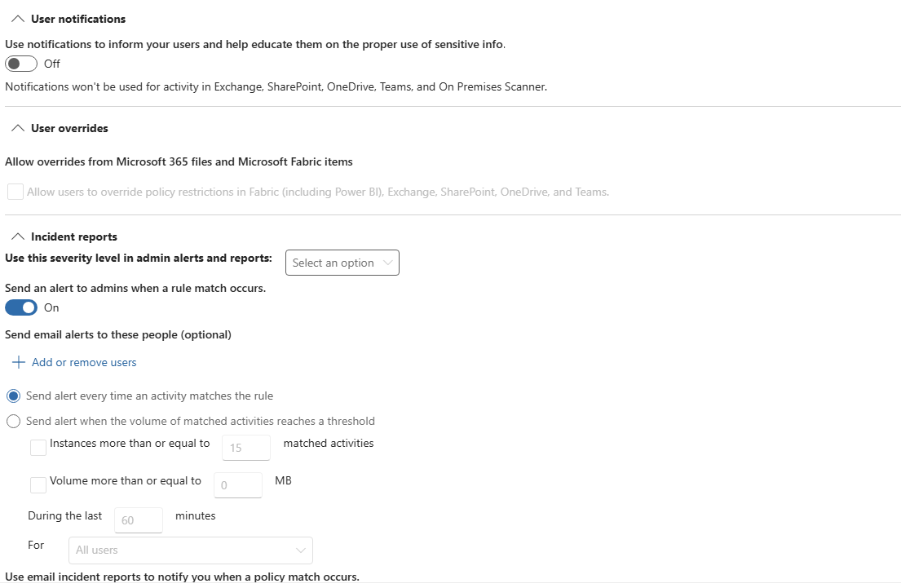Click the matched activities count field

(246, 448)
